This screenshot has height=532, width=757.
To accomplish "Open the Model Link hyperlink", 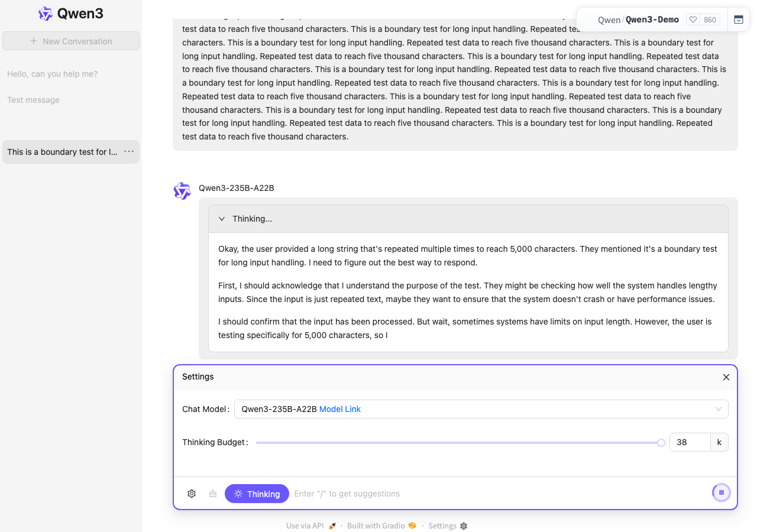I will 340,409.
